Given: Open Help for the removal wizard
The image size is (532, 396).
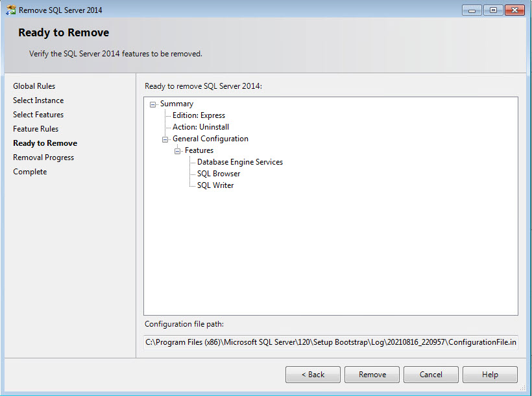Looking at the screenshot, I should (490, 375).
